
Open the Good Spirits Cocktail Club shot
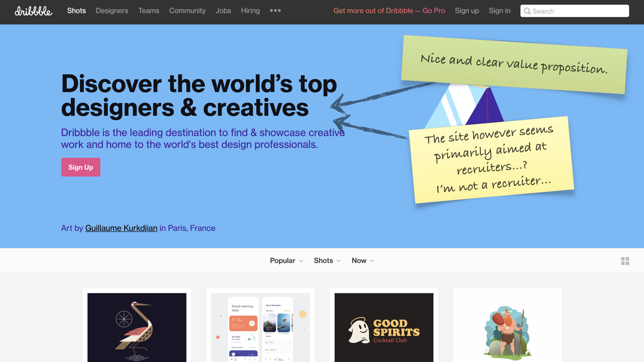pos(384,327)
